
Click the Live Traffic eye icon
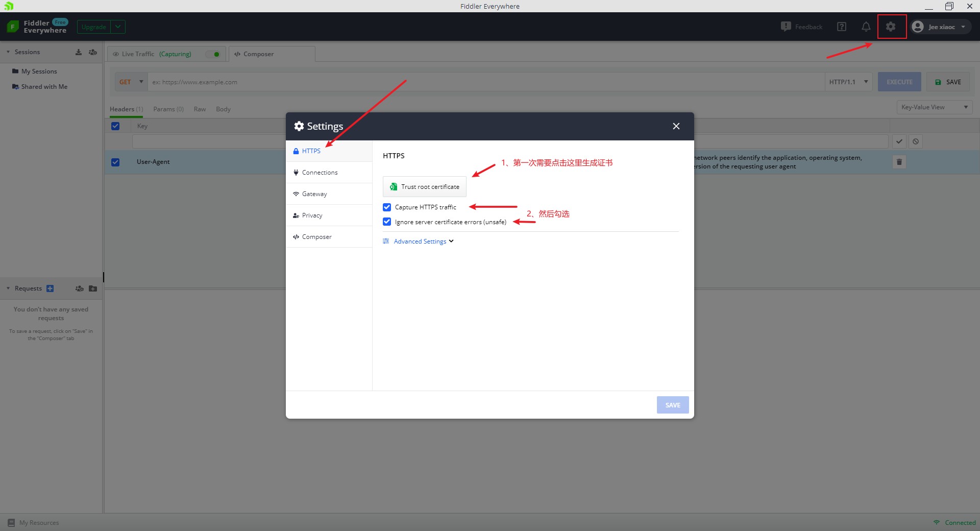[x=116, y=54]
